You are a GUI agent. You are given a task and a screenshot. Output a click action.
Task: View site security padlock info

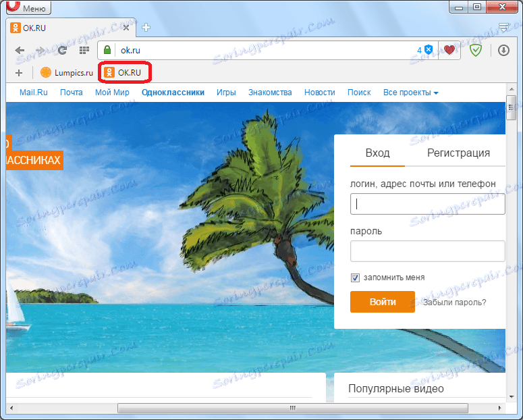[107, 50]
